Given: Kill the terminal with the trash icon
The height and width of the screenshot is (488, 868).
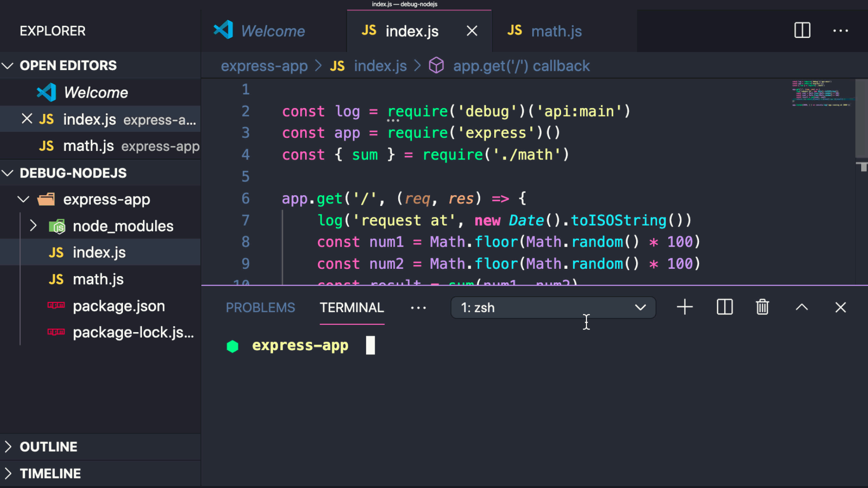Looking at the screenshot, I should (762, 307).
